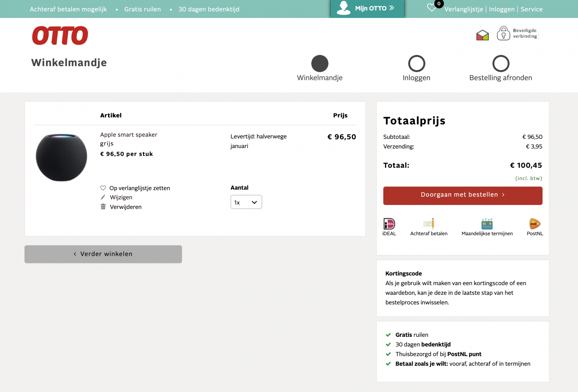Click Verder winkelen button
This screenshot has width=578, height=392.
coord(103,254)
